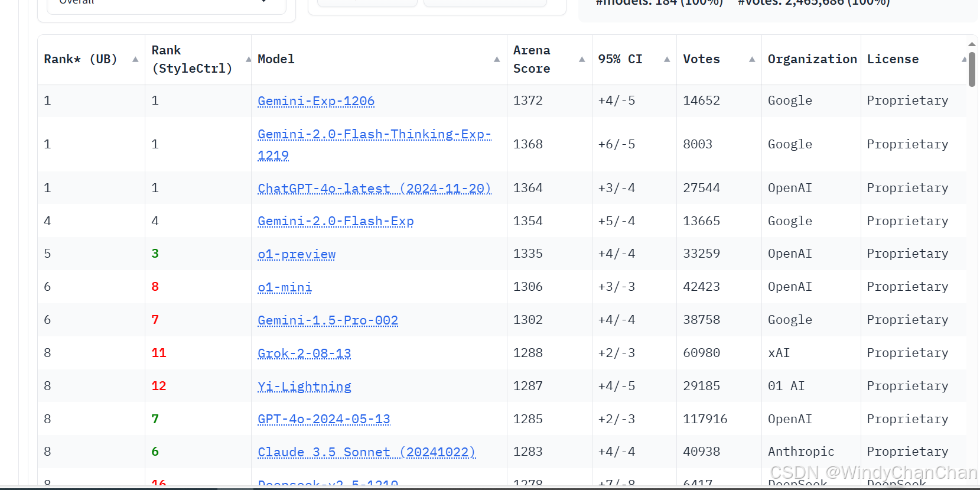
Task: Sort by Rank (UB) column arrow
Action: pos(135,60)
